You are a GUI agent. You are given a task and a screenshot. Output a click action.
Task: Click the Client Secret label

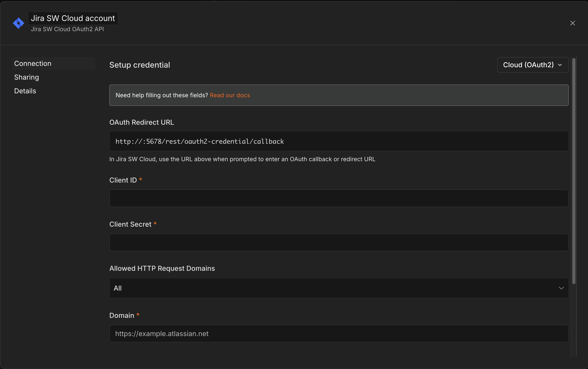(130, 224)
